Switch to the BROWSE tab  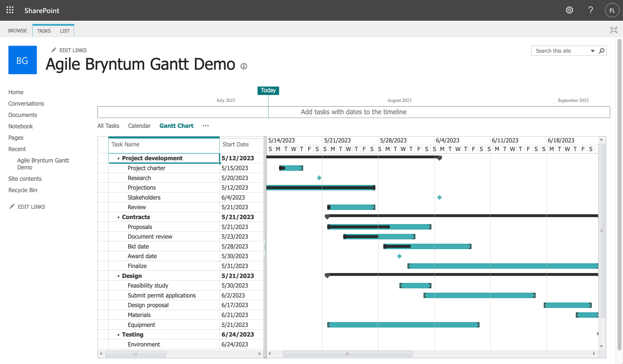[x=17, y=30]
